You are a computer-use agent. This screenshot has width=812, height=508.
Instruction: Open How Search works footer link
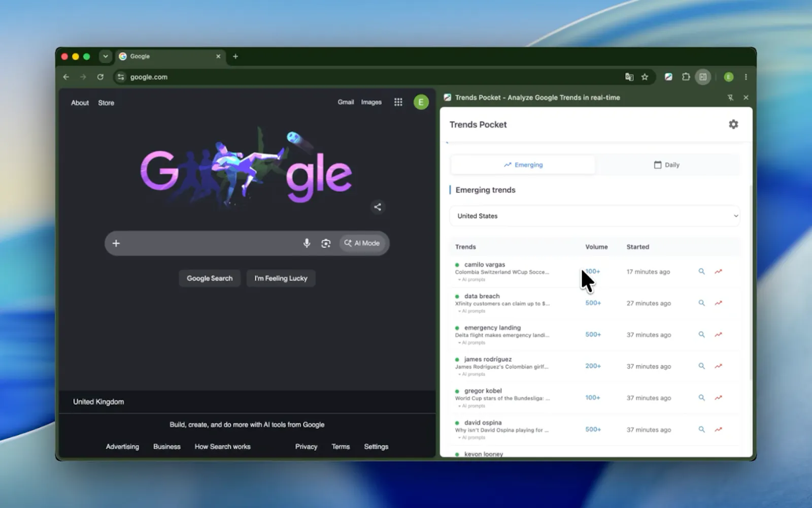223,447
